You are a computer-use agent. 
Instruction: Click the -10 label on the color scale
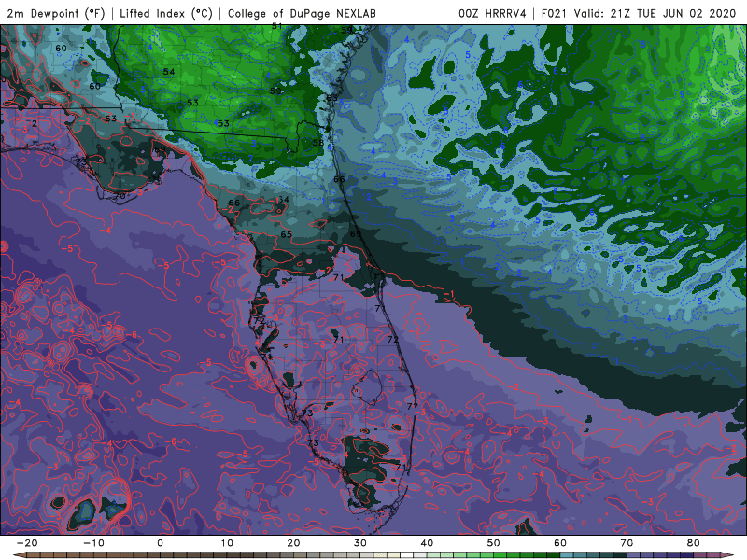click(x=93, y=543)
